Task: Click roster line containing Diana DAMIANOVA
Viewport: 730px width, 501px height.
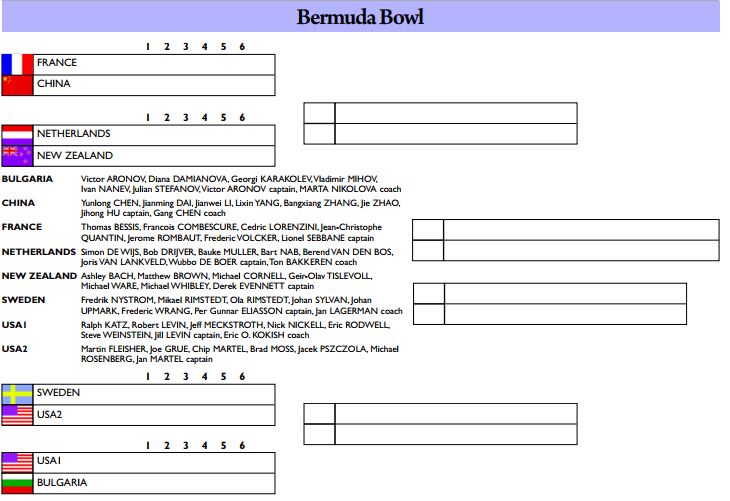Action: (229, 179)
